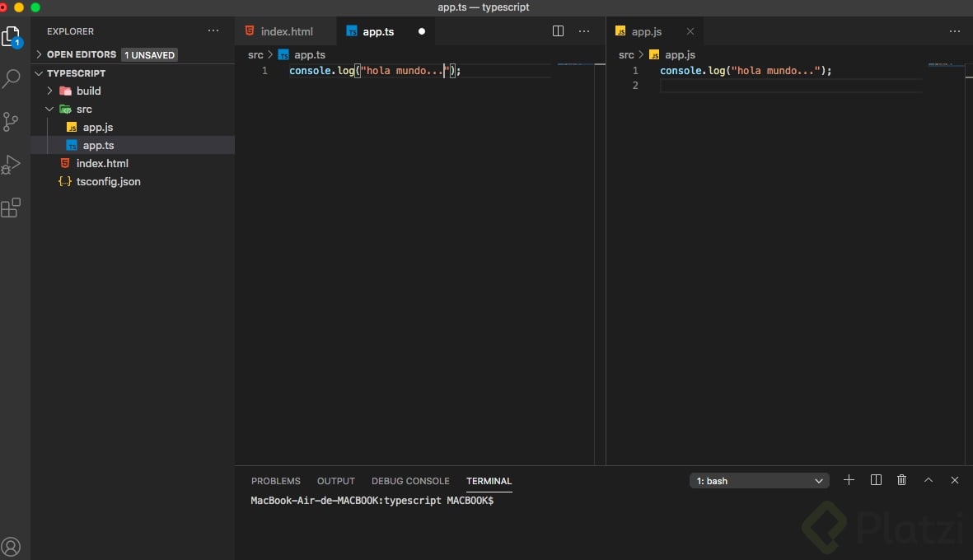Switch to the index.html editor tab
Screen dimensions: 973x560
pos(286,31)
